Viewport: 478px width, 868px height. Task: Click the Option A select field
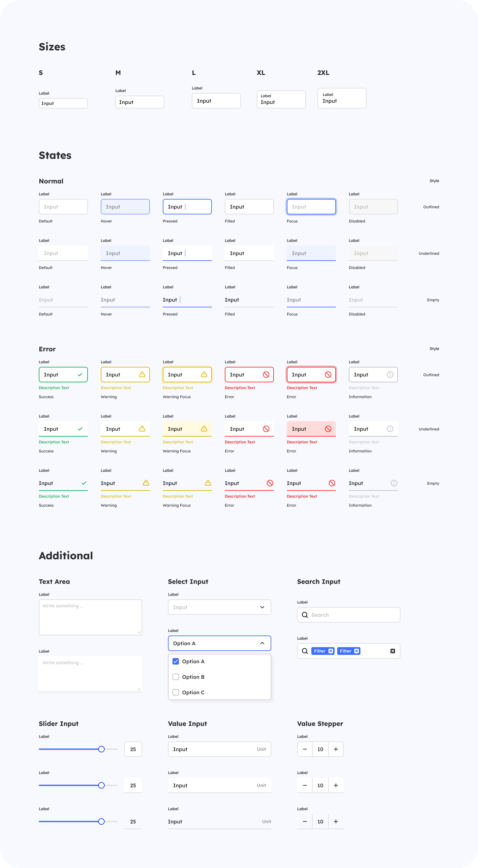point(219,643)
